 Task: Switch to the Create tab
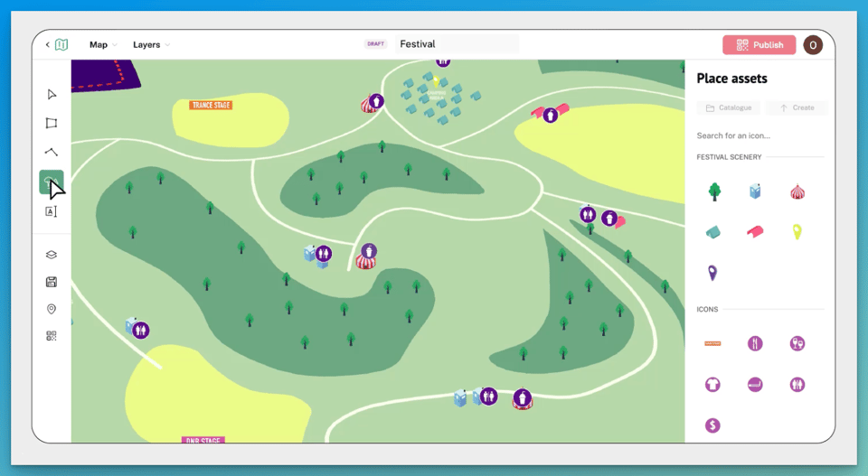click(x=796, y=107)
